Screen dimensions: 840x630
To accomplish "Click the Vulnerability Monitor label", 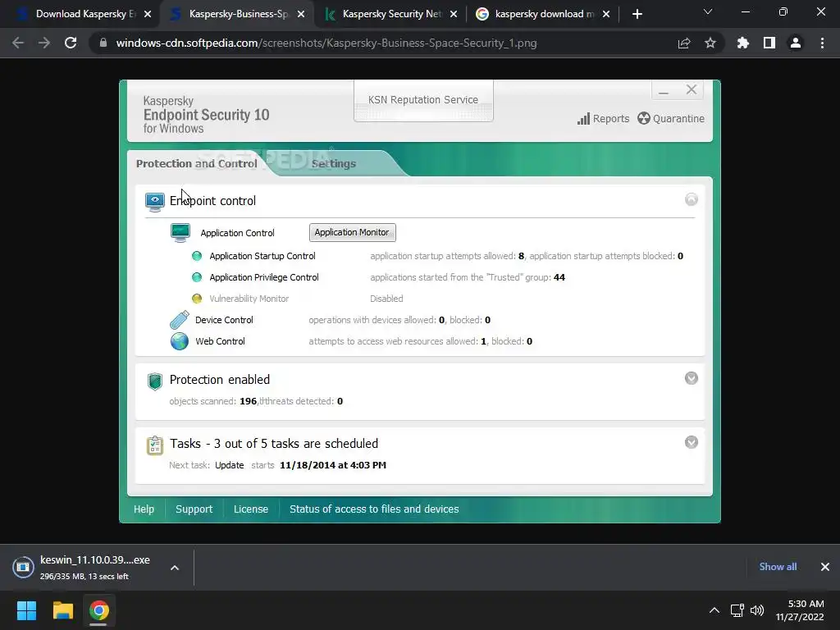I will tap(249, 299).
